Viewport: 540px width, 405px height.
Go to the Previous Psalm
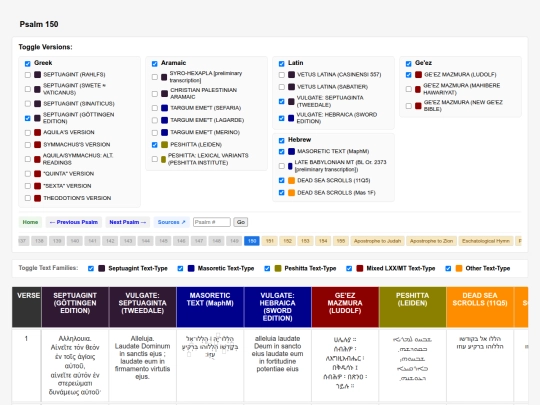pyautogui.click(x=74, y=222)
